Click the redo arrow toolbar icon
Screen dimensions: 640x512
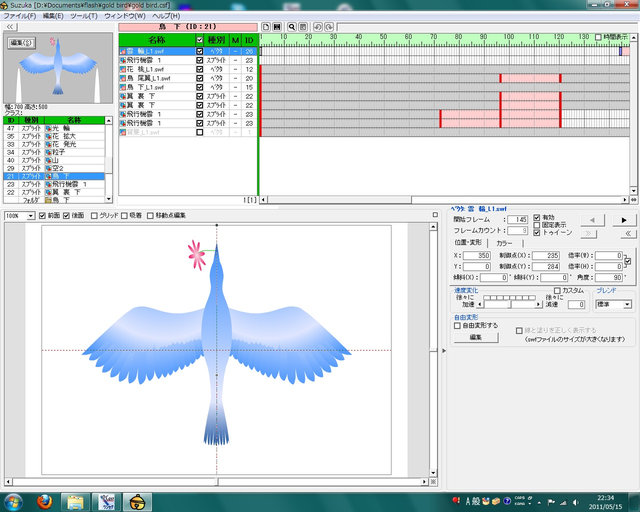(329, 27)
